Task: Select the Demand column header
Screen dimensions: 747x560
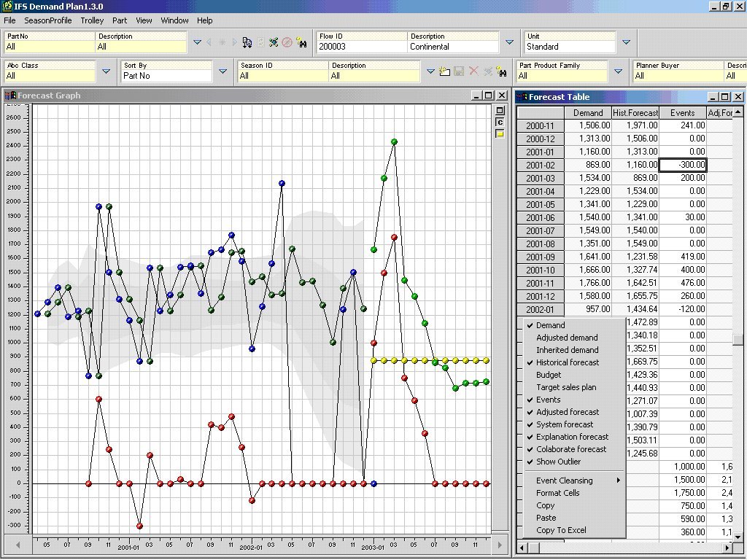Action: (588, 113)
